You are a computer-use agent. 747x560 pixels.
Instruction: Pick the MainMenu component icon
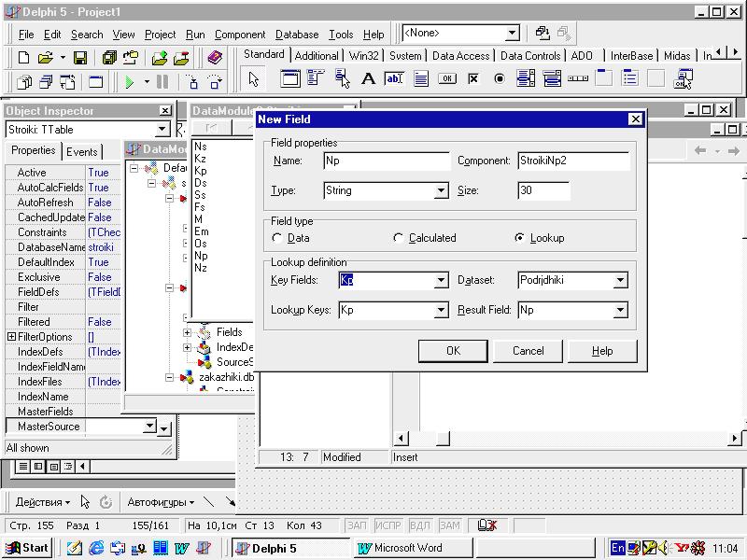click(x=316, y=78)
